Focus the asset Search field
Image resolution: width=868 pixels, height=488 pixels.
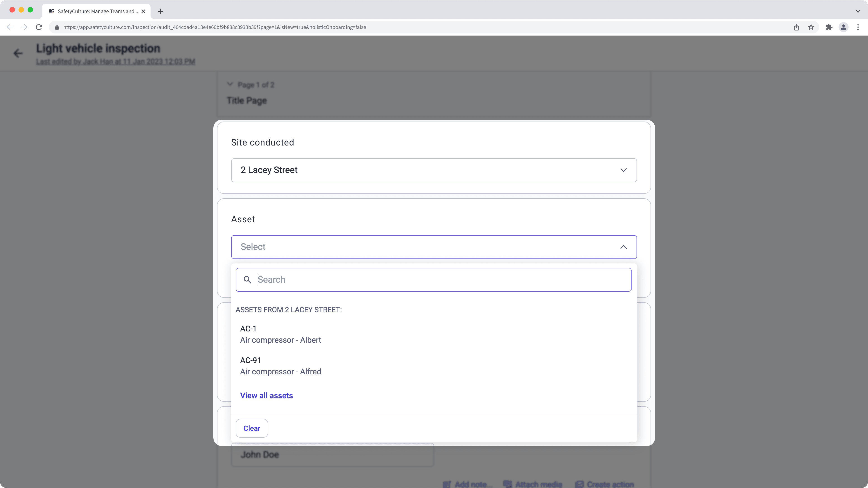point(433,279)
